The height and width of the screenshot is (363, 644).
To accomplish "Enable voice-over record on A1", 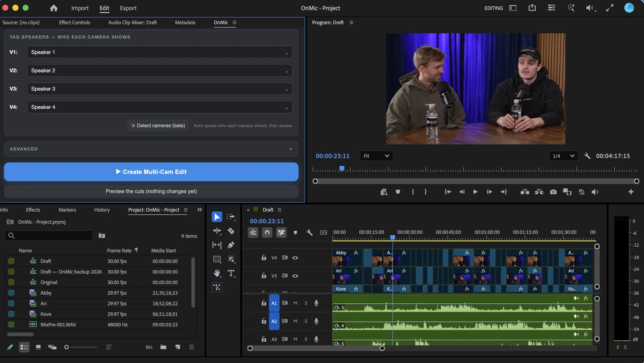I will tap(316, 303).
